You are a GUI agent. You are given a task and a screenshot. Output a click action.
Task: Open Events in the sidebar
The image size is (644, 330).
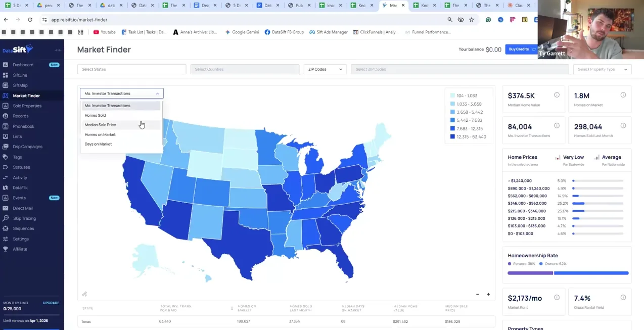(x=19, y=198)
